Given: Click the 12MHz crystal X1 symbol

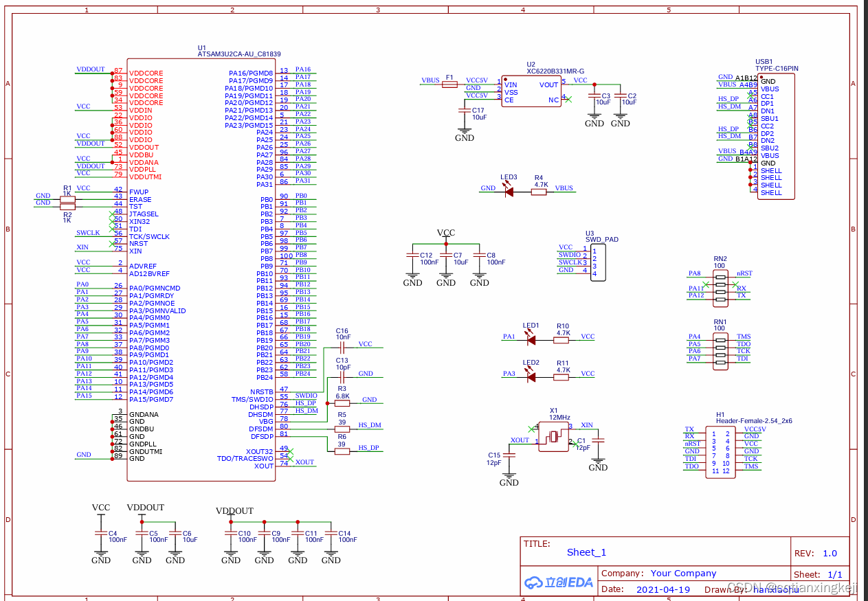Looking at the screenshot, I should pos(554,438).
